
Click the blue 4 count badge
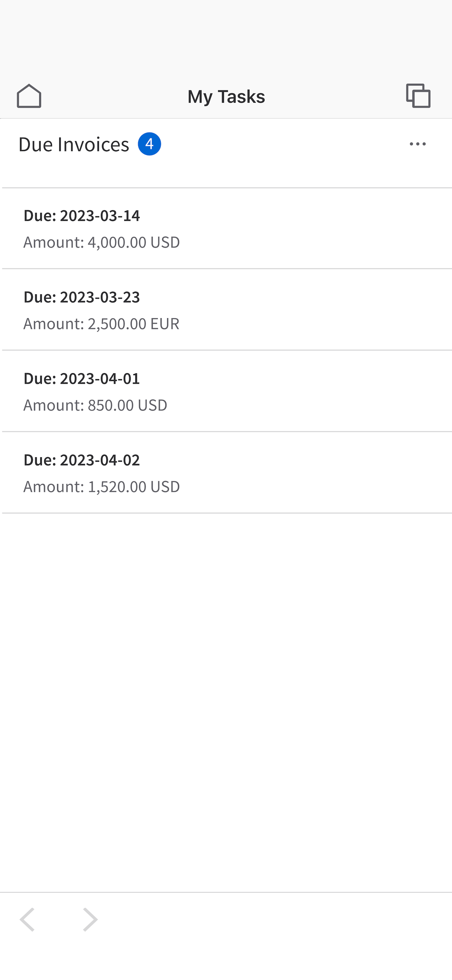click(149, 144)
